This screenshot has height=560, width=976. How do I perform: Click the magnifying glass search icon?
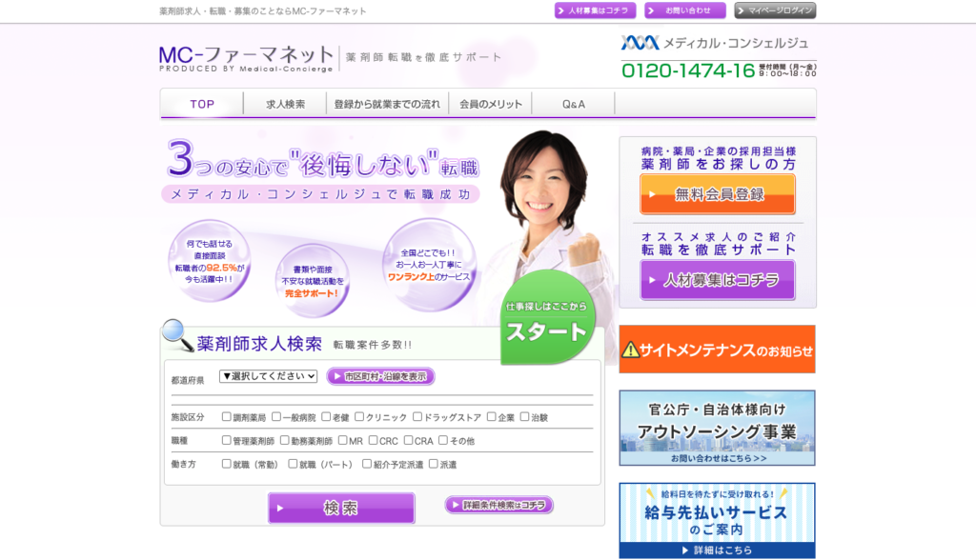tap(177, 334)
